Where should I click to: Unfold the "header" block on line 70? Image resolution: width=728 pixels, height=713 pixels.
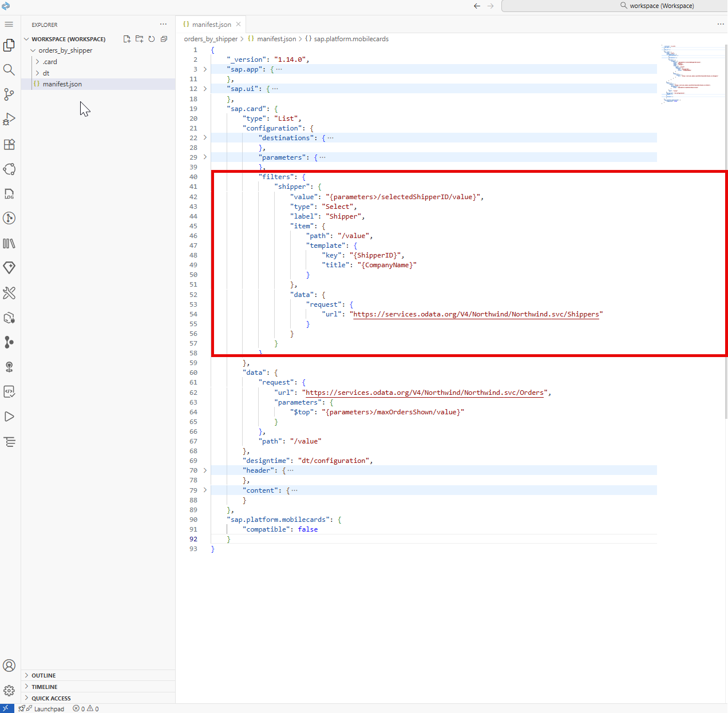point(205,470)
